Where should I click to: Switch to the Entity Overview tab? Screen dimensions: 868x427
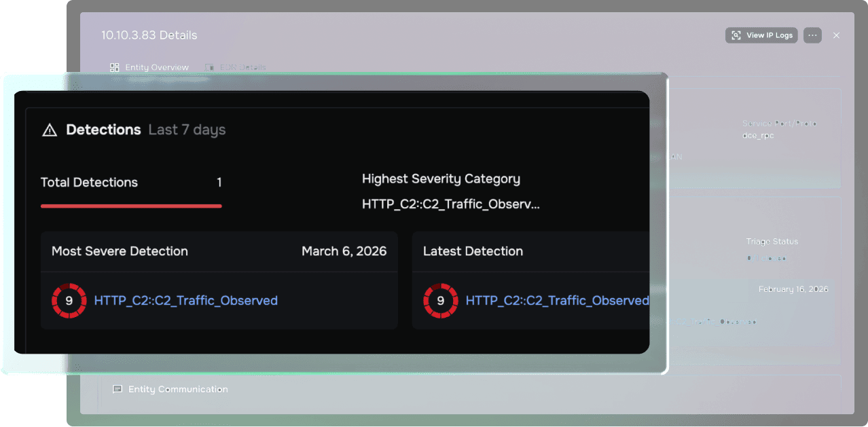coord(149,68)
